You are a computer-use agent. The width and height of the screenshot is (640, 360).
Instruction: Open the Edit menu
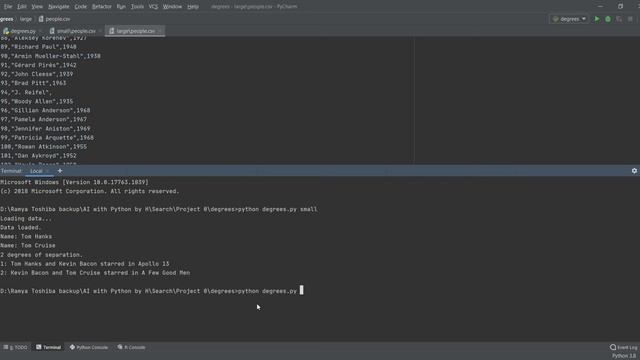[x=22, y=7]
